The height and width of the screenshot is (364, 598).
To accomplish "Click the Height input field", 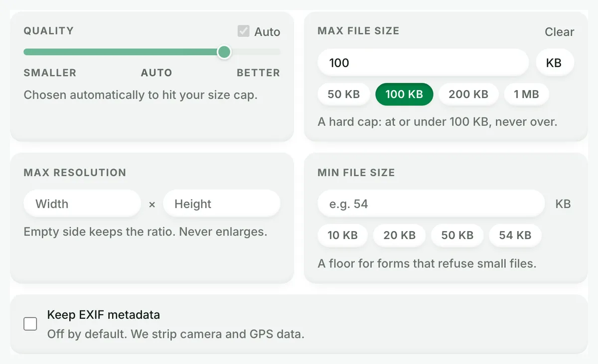I will pyautogui.click(x=222, y=204).
